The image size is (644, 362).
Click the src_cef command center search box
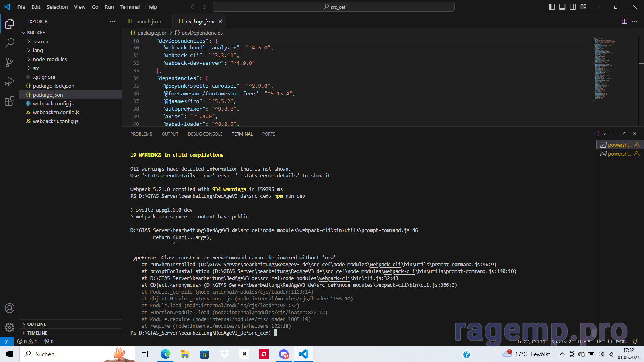coord(334,7)
